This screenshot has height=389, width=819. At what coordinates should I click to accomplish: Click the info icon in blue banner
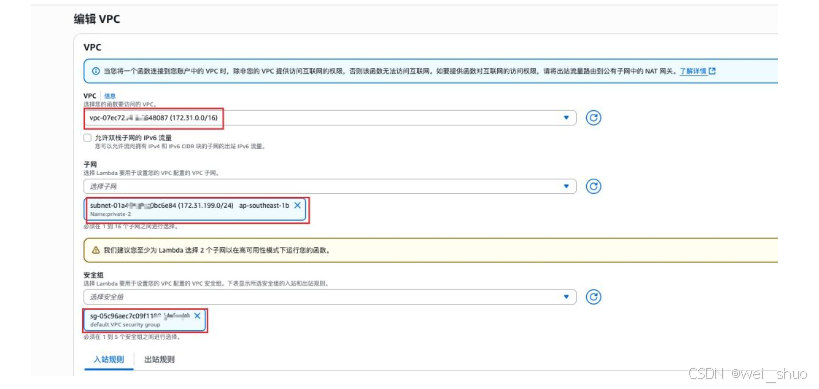(x=96, y=71)
